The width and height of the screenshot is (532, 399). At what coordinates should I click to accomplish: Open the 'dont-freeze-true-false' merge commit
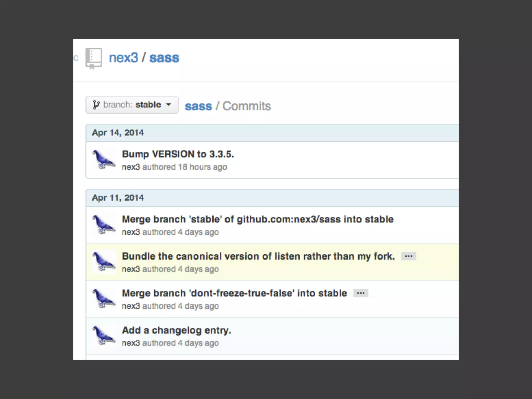[x=234, y=293]
